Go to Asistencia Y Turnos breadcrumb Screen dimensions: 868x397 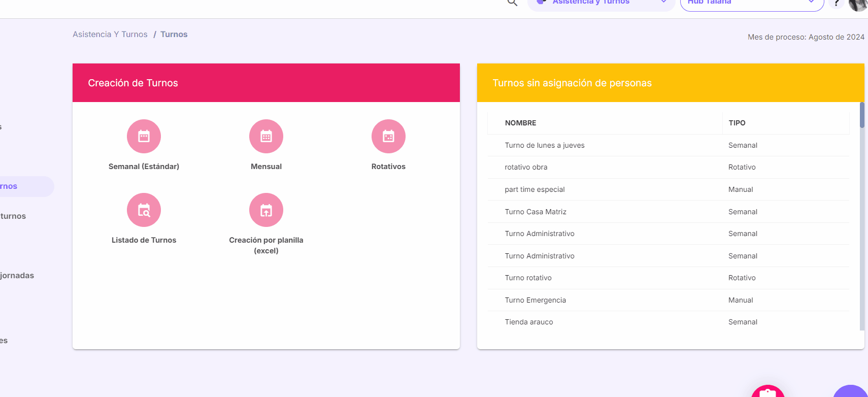[110, 35]
